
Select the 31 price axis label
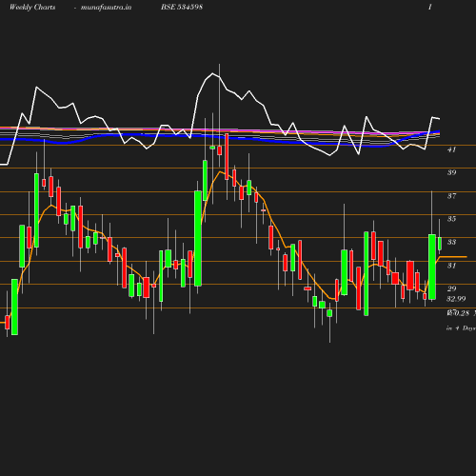451,266
